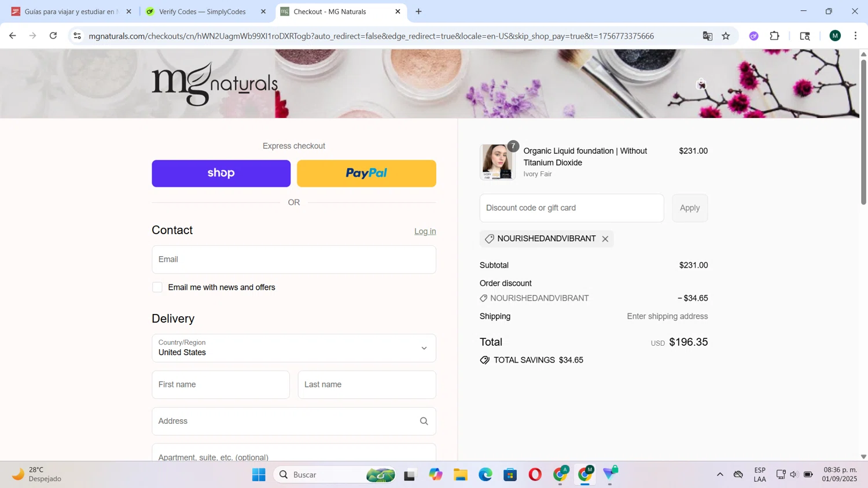Click the shopping bag cart icon
This screenshot has width=868, height=488.
pyautogui.click(x=701, y=84)
